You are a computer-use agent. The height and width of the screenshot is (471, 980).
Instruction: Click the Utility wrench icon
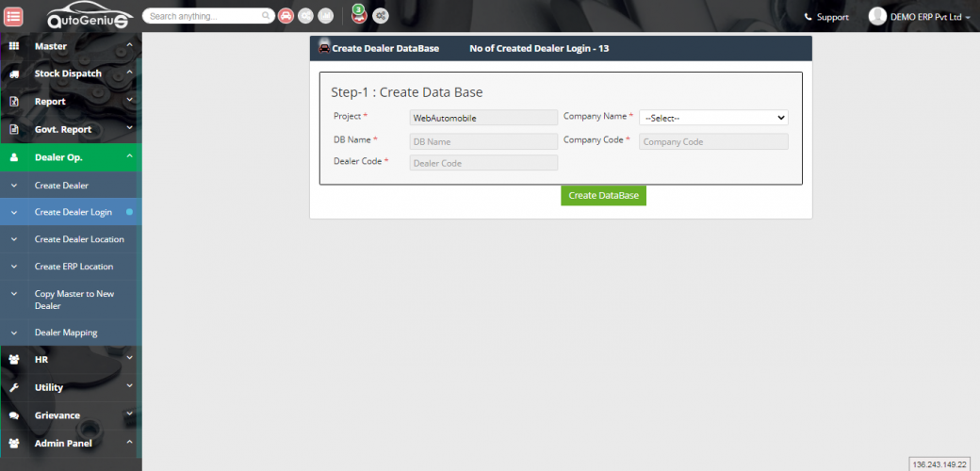[14, 387]
